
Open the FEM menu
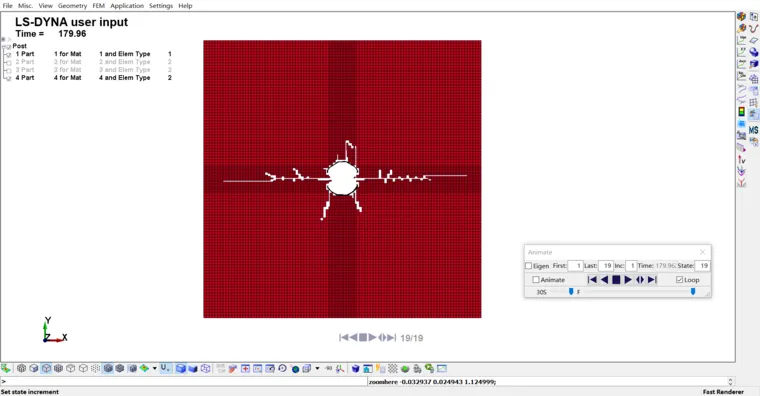(98, 6)
